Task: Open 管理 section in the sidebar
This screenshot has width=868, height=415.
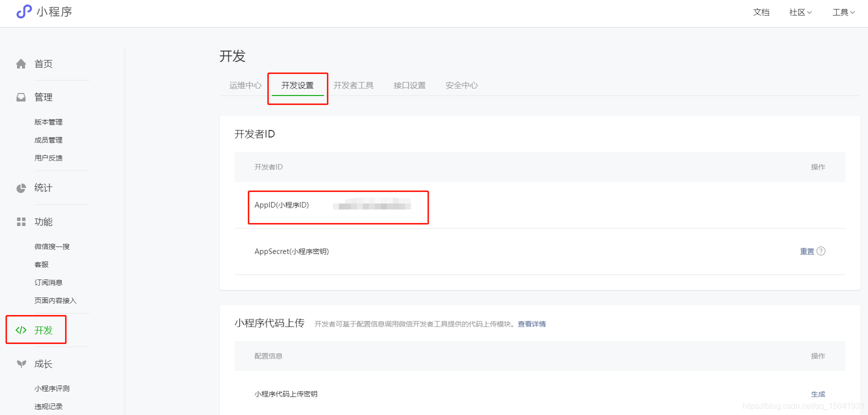Action: pyautogui.click(x=44, y=97)
